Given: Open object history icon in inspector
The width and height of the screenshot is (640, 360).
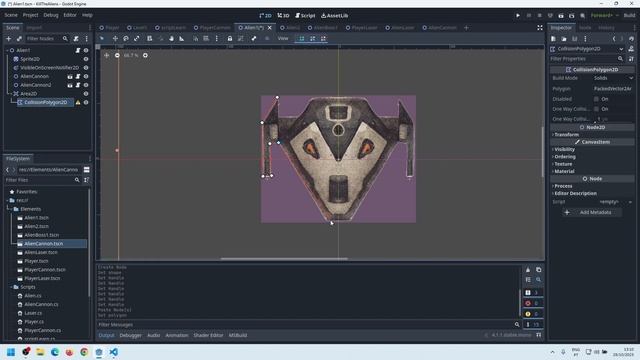Looking at the screenshot, I should [x=631, y=38].
